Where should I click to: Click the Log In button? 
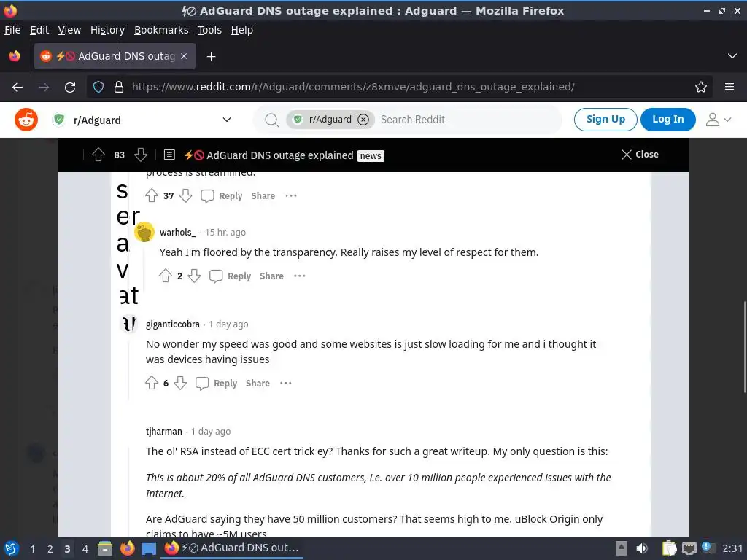click(667, 119)
